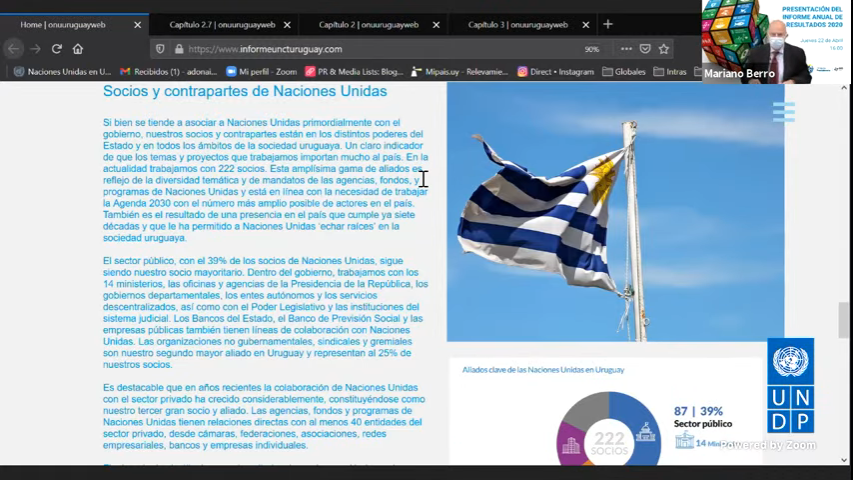Image resolution: width=853 pixels, height=480 pixels.
Task: Bookmark this page with the star
Action: pyautogui.click(x=664, y=49)
